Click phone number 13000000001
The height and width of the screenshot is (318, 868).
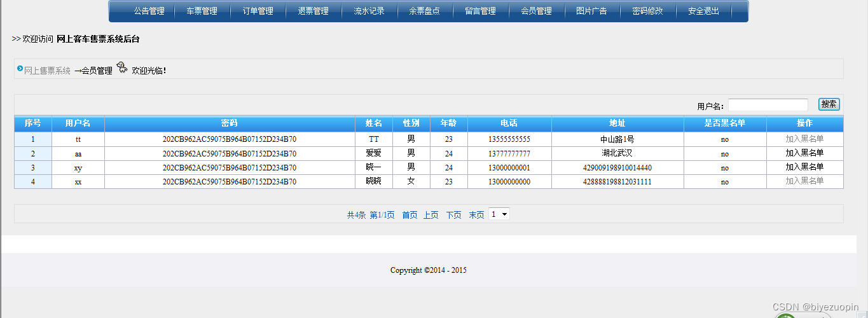pyautogui.click(x=509, y=167)
